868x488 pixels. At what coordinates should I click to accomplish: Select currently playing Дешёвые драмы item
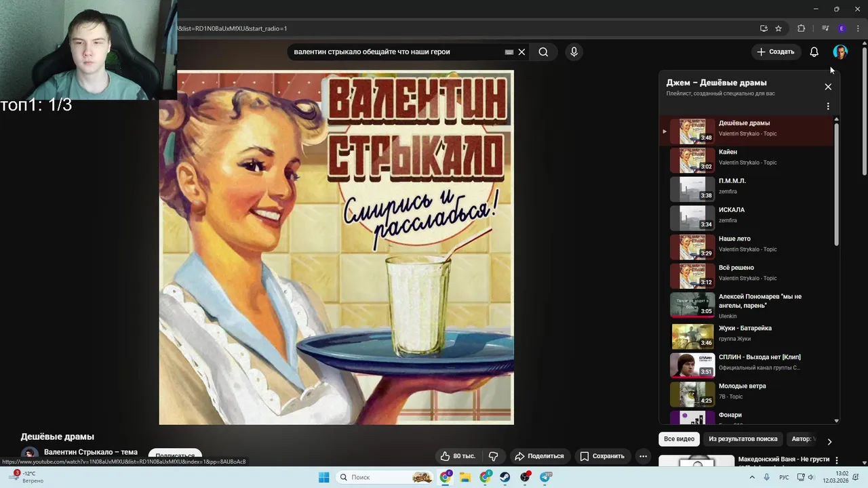747,131
